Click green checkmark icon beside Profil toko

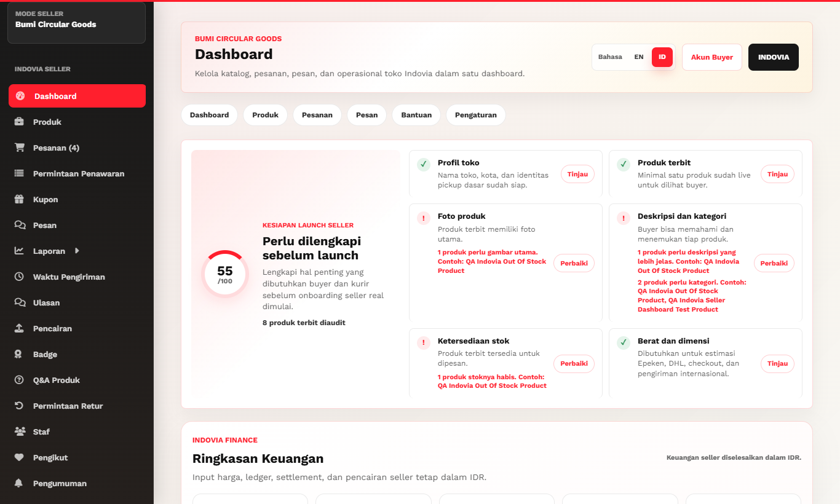pos(424,164)
